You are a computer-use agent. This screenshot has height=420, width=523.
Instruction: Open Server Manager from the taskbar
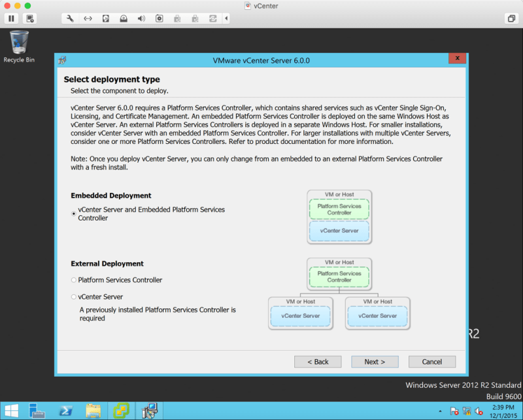(37, 411)
